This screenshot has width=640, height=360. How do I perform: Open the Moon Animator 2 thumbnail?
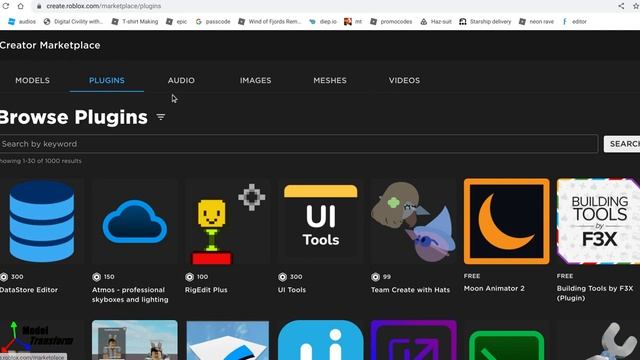507,221
